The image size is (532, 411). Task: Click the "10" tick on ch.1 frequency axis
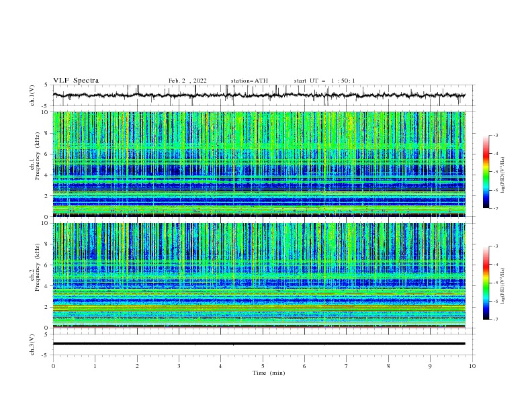46,112
